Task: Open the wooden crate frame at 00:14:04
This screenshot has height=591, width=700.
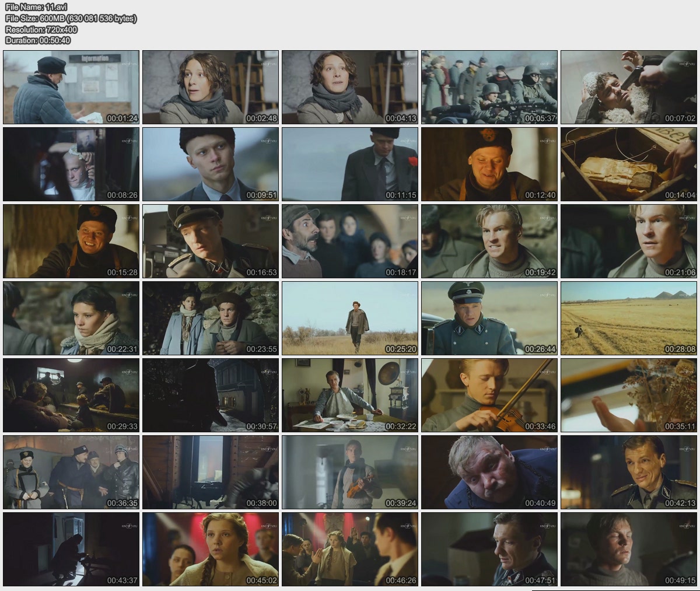Action: point(629,164)
